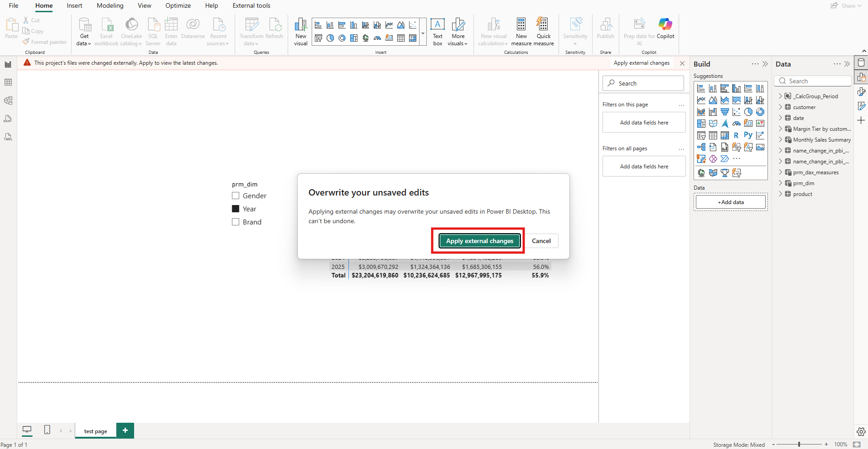Switch to Table view in left sidebar
This screenshot has width=868, height=449.
click(8, 82)
